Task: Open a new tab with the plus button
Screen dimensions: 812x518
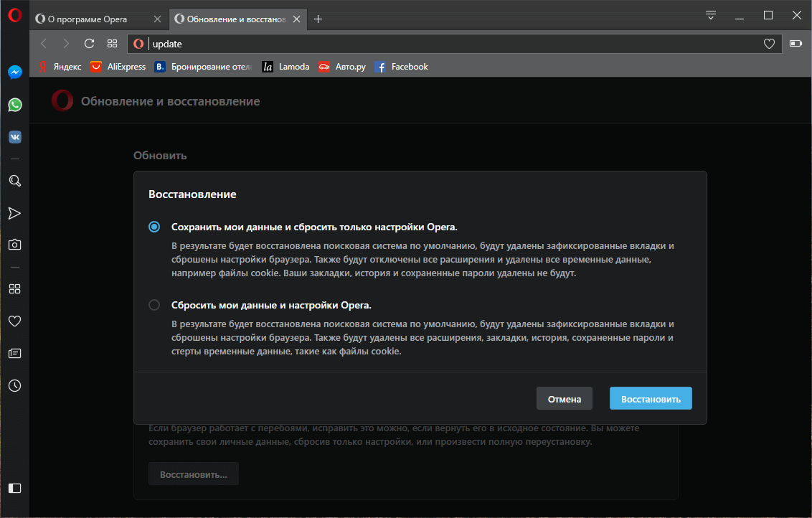Action: click(x=318, y=19)
